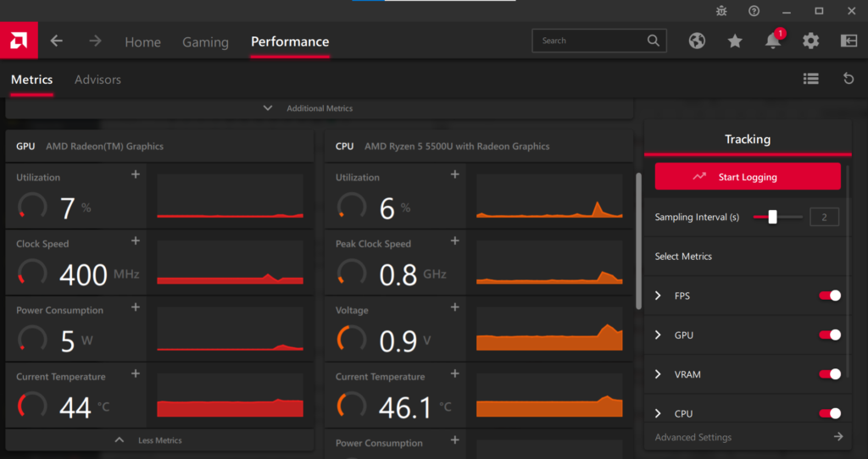This screenshot has width=868, height=459.
Task: Click 'AMD Ryzen 5 5500U with Radeon Graphics' text
Action: (x=457, y=147)
